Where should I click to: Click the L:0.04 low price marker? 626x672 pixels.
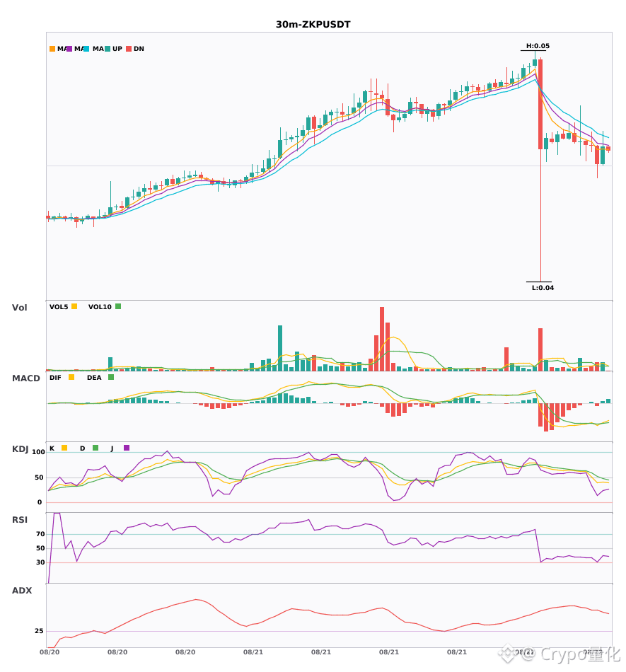tap(543, 288)
